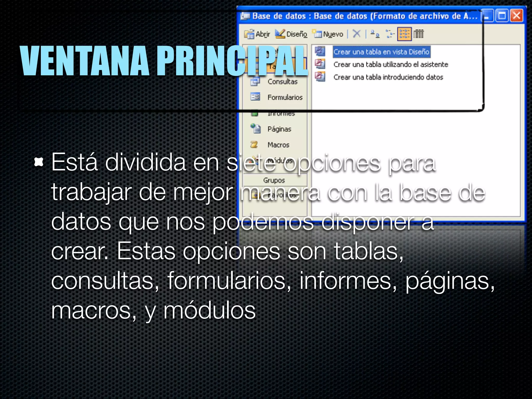This screenshot has width=532, height=399.
Task: Open Páginas object category
Action: [x=279, y=129]
